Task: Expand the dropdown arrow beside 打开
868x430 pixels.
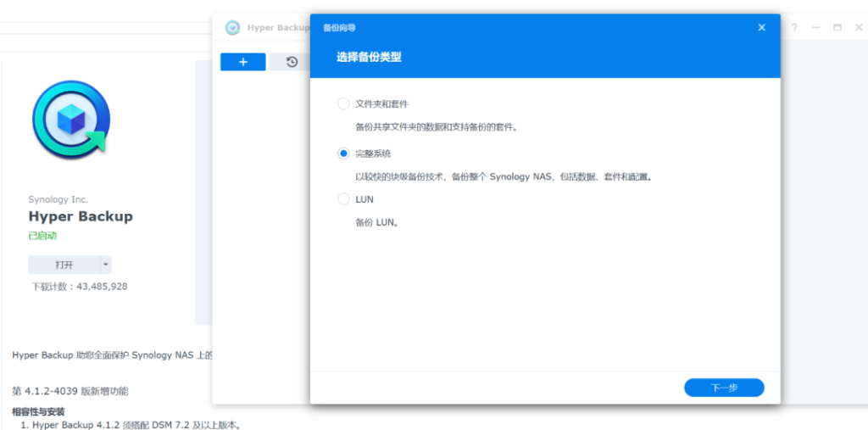Action: [106, 265]
